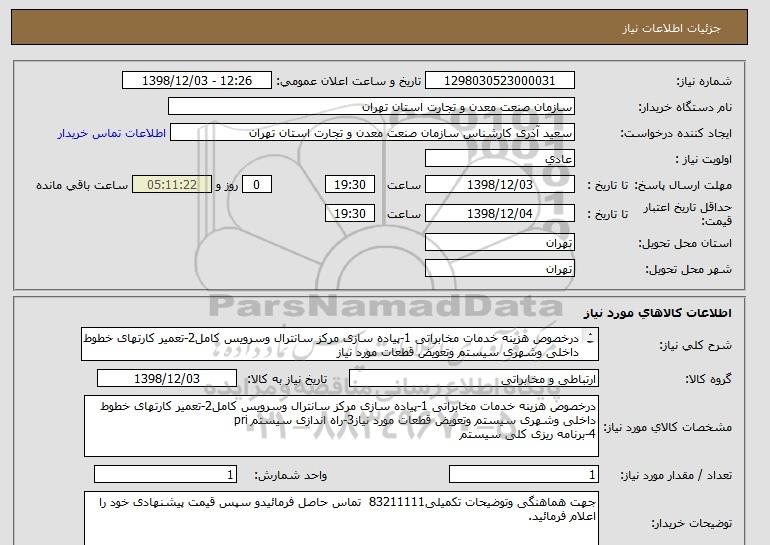
Task: Click the general need description text box
Action: pyautogui.click(x=340, y=345)
